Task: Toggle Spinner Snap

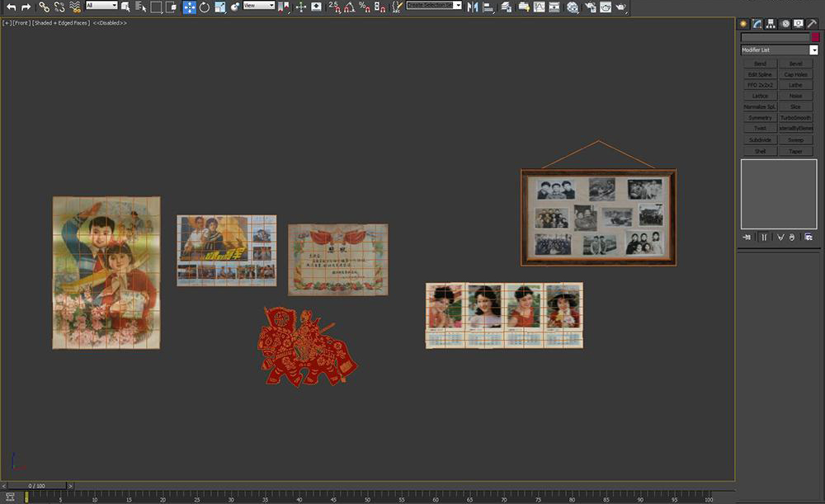Action: [x=379, y=7]
